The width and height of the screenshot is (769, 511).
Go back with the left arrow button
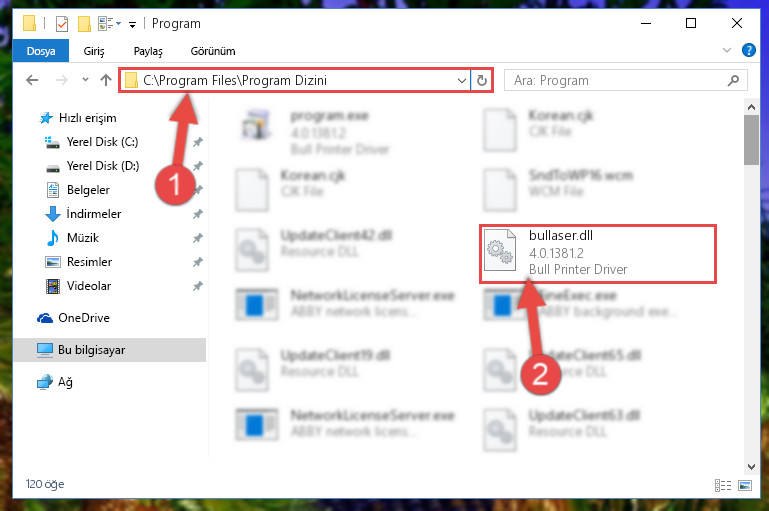pos(32,80)
